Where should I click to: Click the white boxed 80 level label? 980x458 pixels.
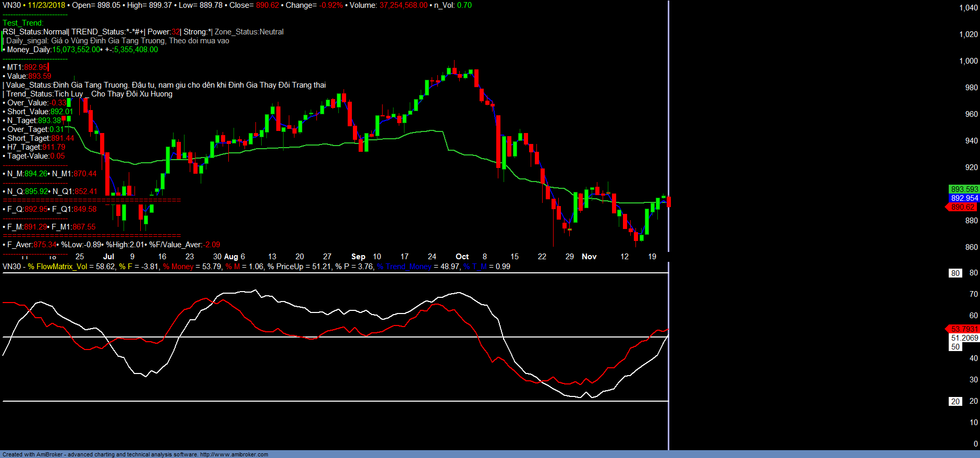[955, 273]
